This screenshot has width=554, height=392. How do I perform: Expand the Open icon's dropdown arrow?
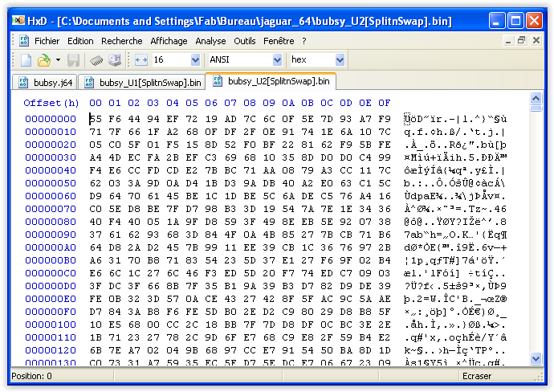pyautogui.click(x=58, y=60)
